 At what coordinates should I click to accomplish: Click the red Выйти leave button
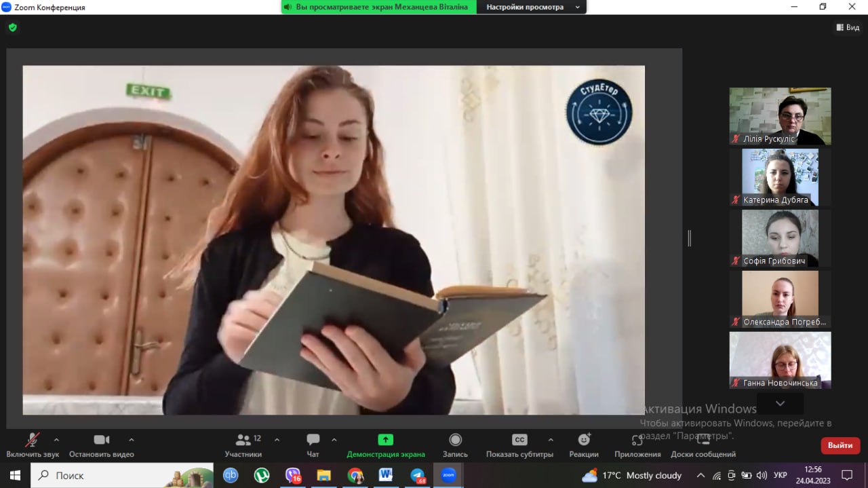[x=840, y=445]
